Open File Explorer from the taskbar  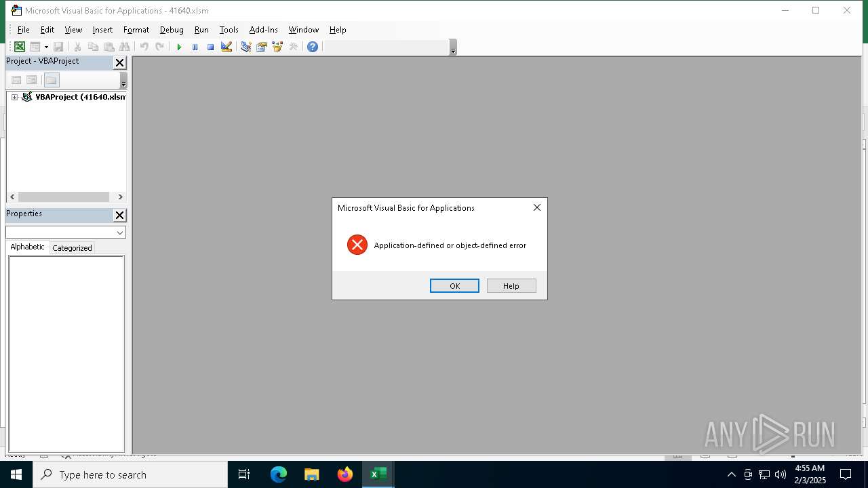tap(312, 474)
